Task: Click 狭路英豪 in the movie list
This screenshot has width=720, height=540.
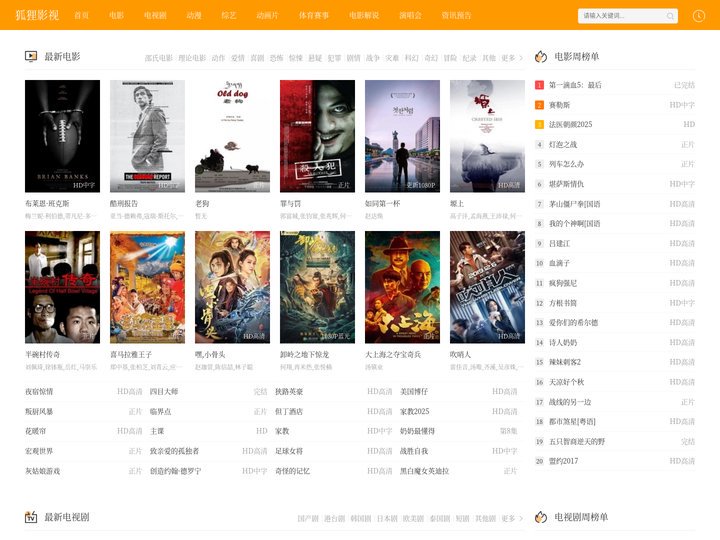Action: point(289,392)
